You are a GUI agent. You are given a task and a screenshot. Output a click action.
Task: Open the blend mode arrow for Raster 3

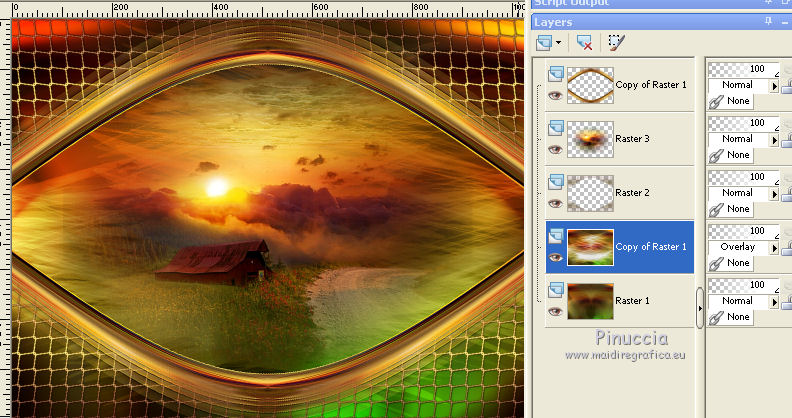click(774, 140)
